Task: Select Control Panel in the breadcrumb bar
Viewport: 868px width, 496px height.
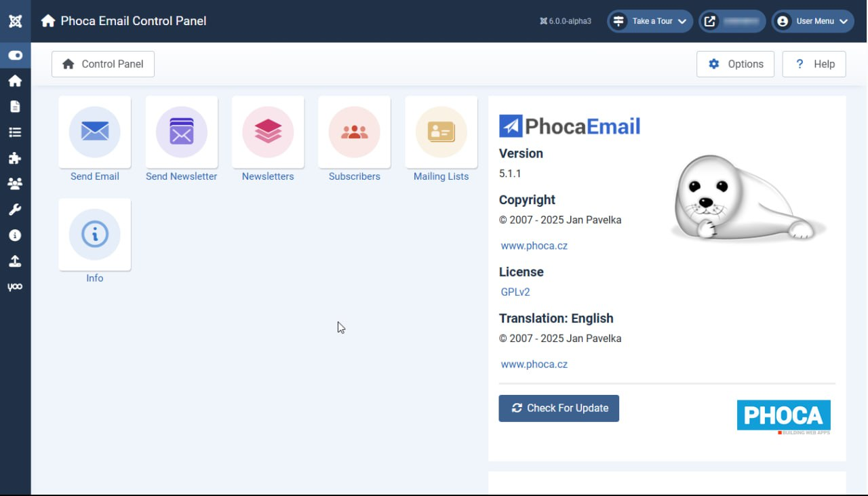Action: [102, 63]
